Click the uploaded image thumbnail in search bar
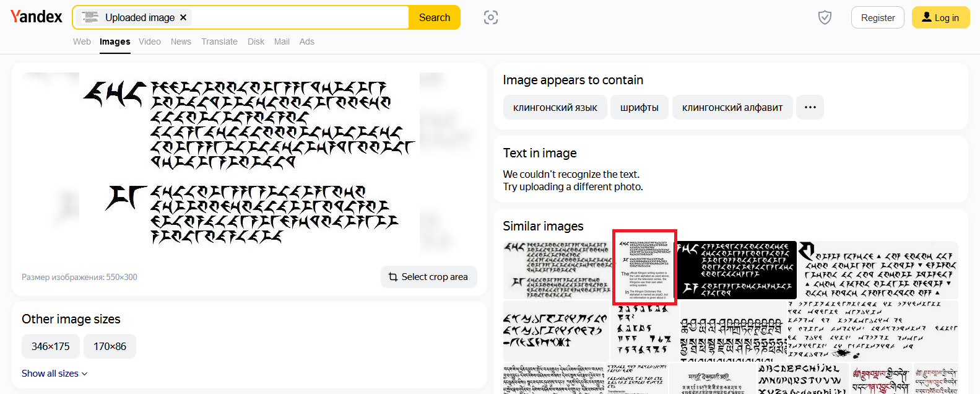The width and height of the screenshot is (980, 394). tap(90, 17)
